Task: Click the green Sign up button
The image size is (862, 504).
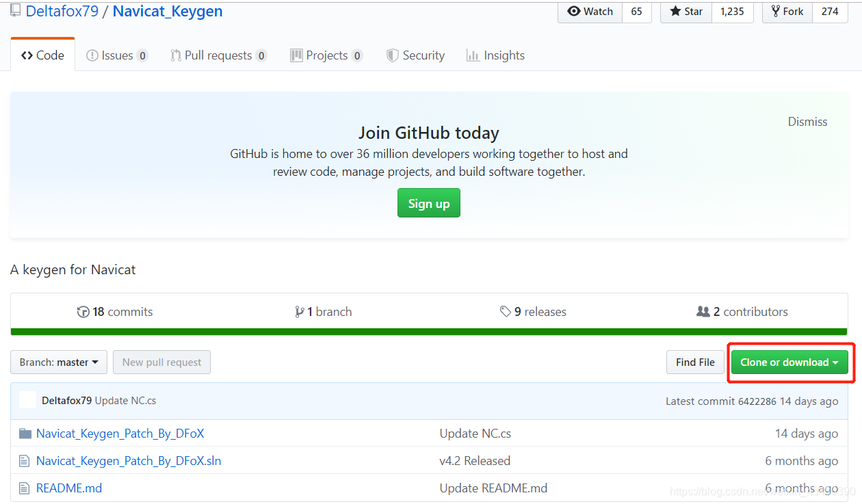Action: pyautogui.click(x=429, y=203)
